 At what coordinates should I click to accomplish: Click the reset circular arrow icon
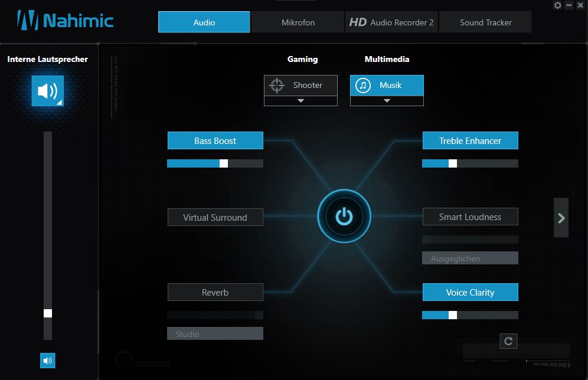click(x=508, y=341)
